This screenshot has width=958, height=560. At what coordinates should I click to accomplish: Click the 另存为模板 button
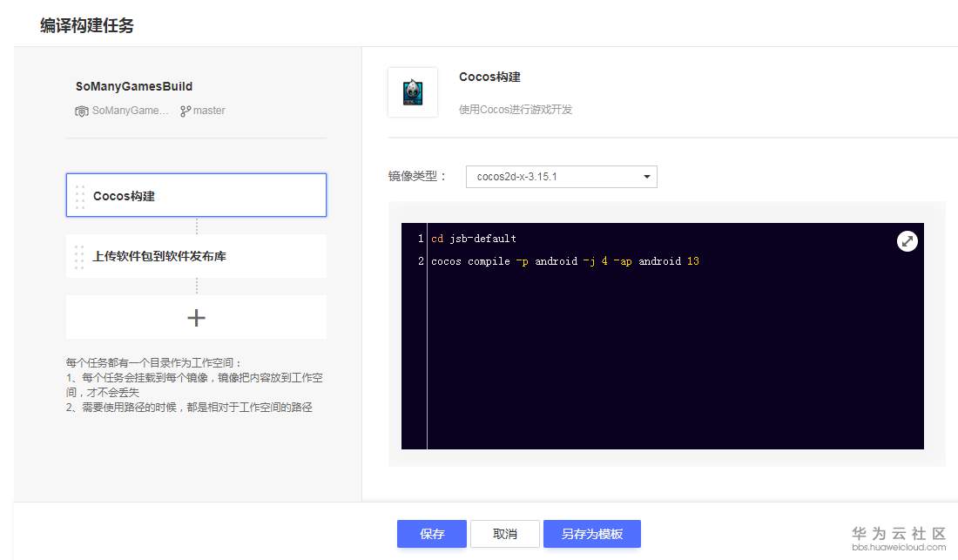592,534
